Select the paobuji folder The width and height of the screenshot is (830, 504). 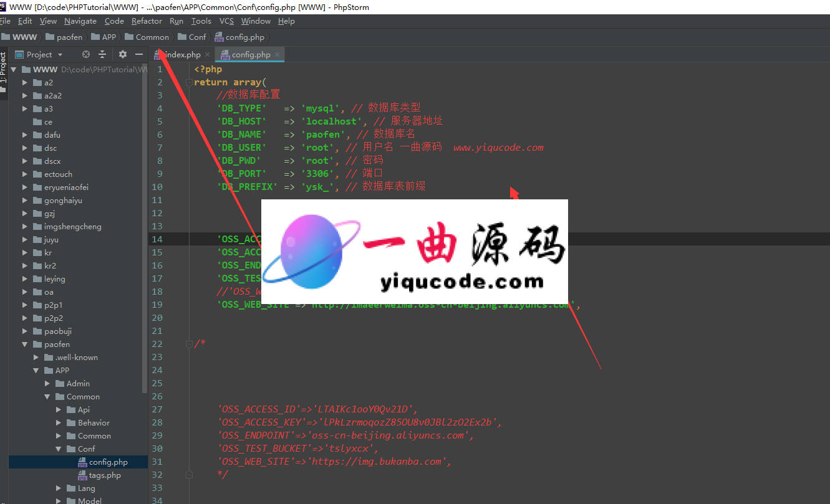57,331
